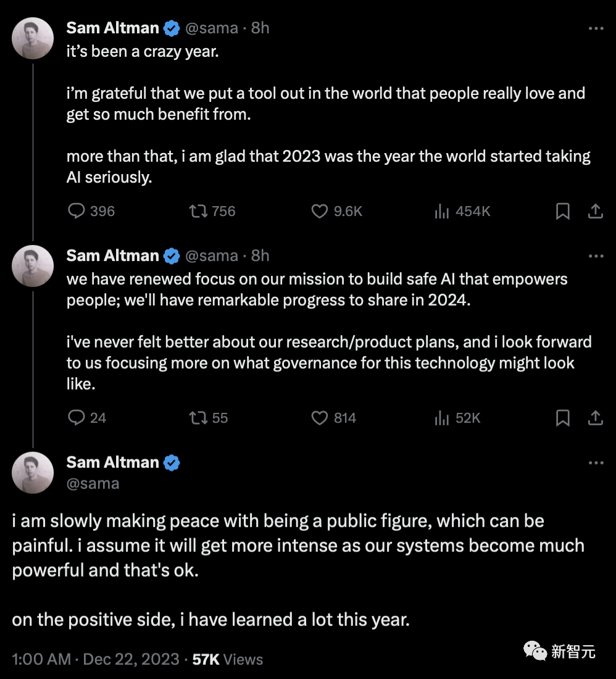The width and height of the screenshot is (616, 679).
Task: Open @sama's profile via handle link
Action: pyautogui.click(x=93, y=483)
